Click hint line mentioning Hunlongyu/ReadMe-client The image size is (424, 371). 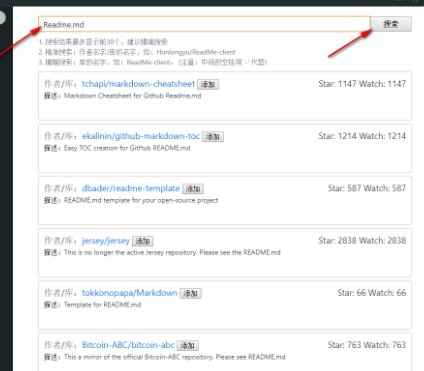tap(137, 52)
